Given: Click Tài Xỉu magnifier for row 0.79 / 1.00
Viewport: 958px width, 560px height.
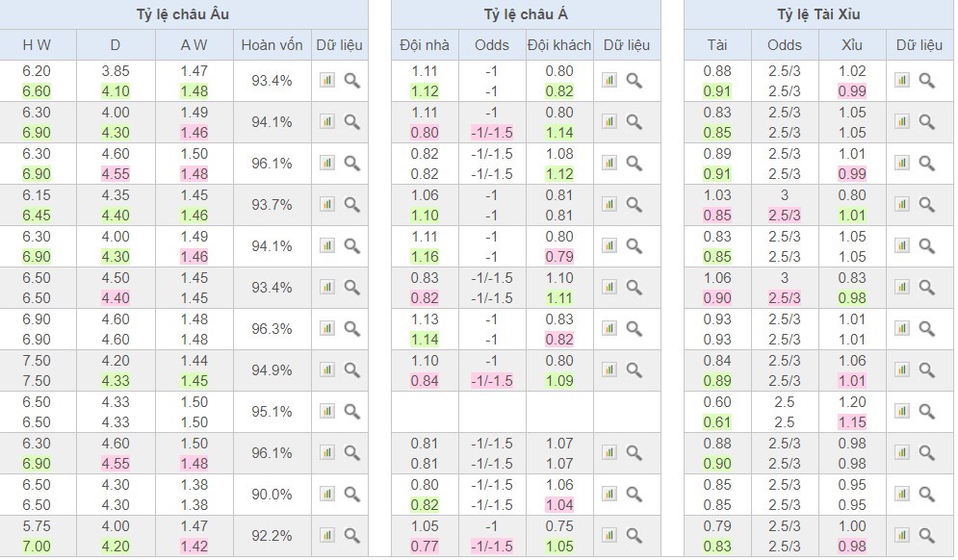Looking at the screenshot, I should click(x=927, y=536).
